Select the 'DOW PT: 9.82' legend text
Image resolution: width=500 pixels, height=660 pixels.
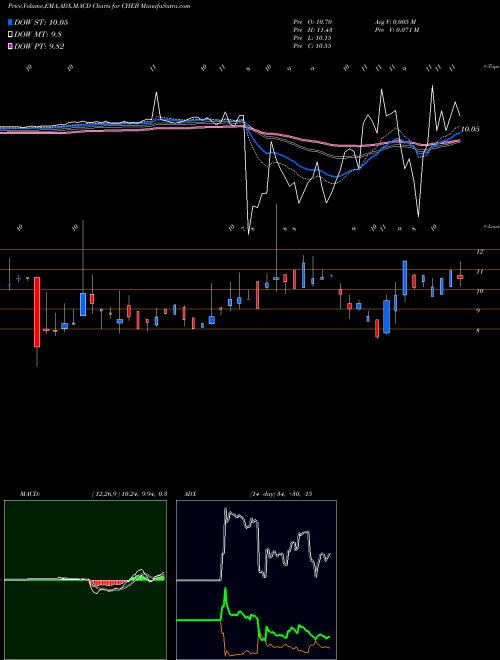[x=39, y=46]
